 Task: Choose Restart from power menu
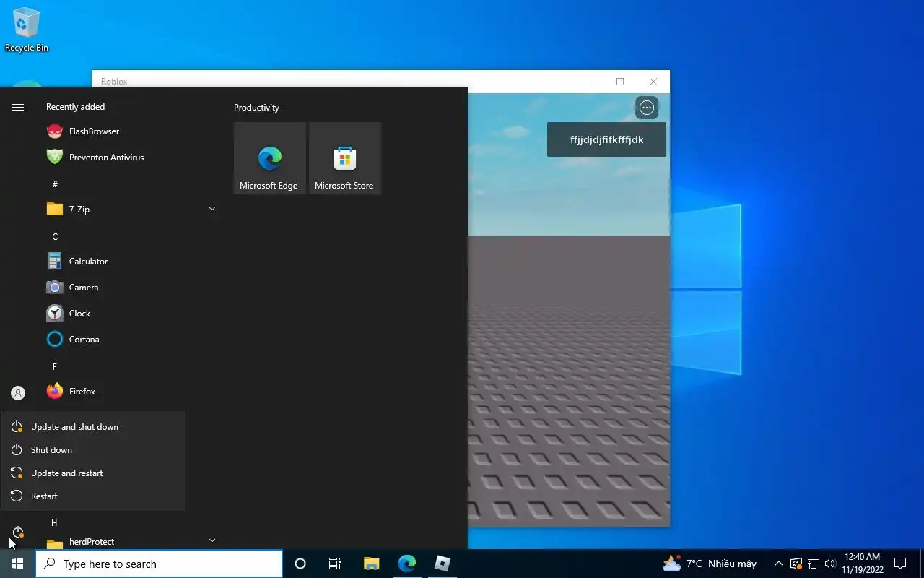pyautogui.click(x=92, y=496)
